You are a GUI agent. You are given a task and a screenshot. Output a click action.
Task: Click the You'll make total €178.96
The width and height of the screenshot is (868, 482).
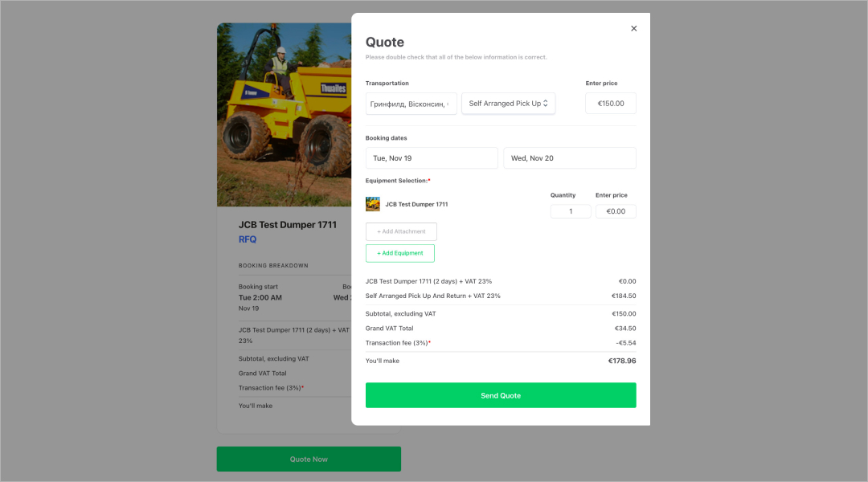click(621, 361)
